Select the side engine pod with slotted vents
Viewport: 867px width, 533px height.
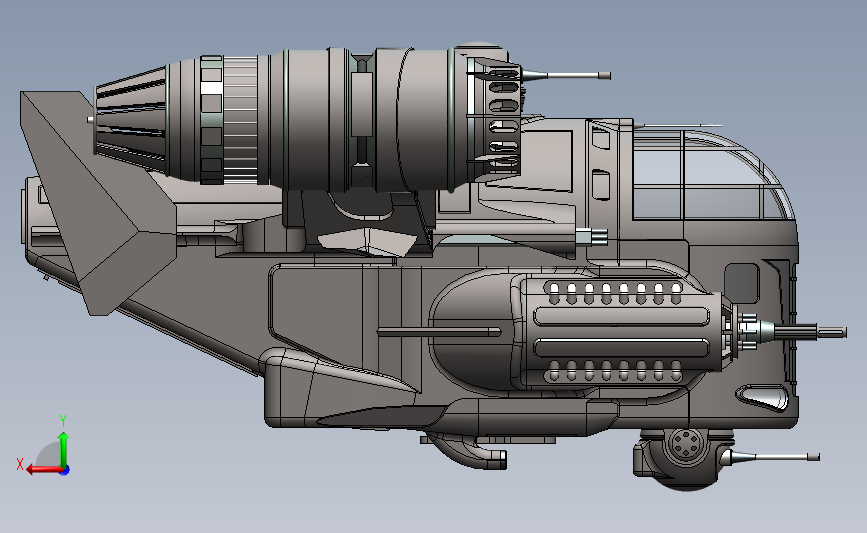click(619, 332)
